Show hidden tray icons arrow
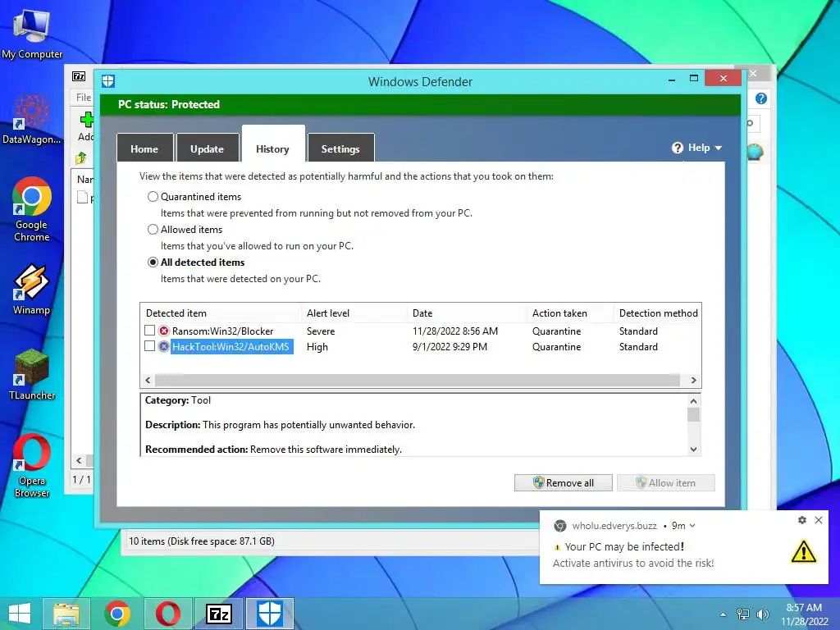 [724, 614]
